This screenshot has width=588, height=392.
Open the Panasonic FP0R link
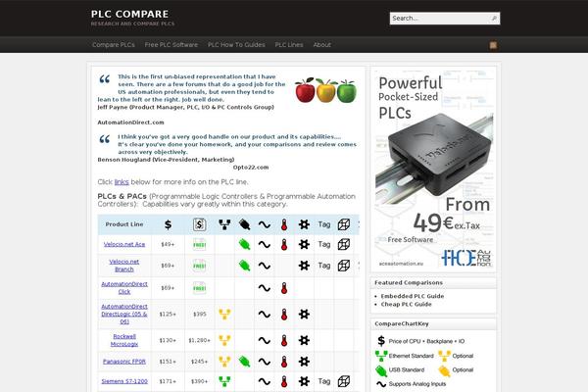[124, 362]
